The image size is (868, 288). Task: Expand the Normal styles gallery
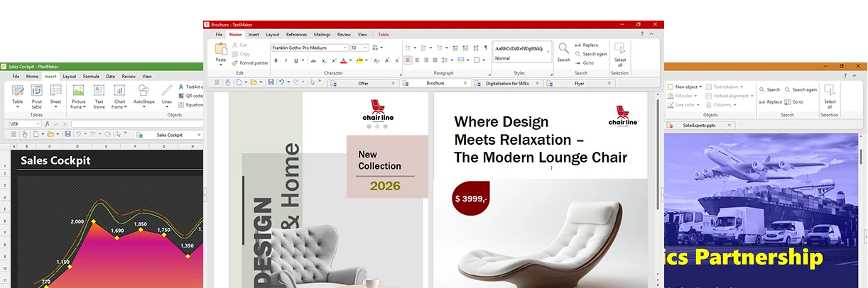(548, 52)
